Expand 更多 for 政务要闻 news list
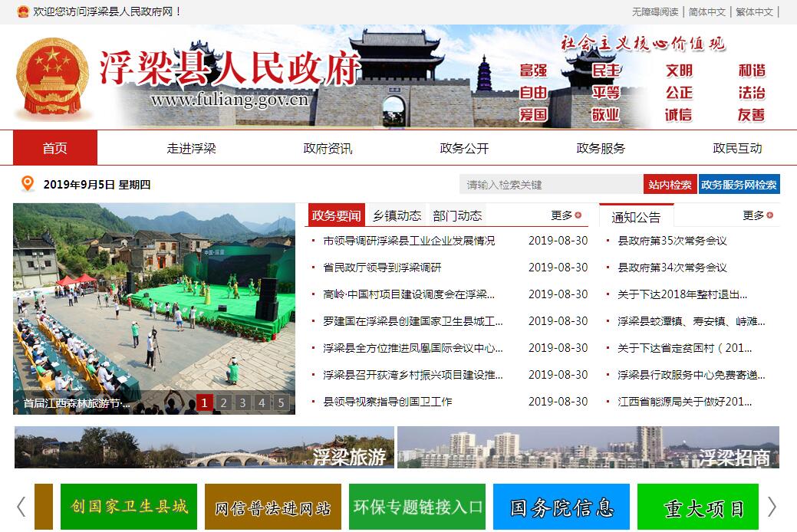This screenshot has height=532, width=797. pyautogui.click(x=566, y=215)
